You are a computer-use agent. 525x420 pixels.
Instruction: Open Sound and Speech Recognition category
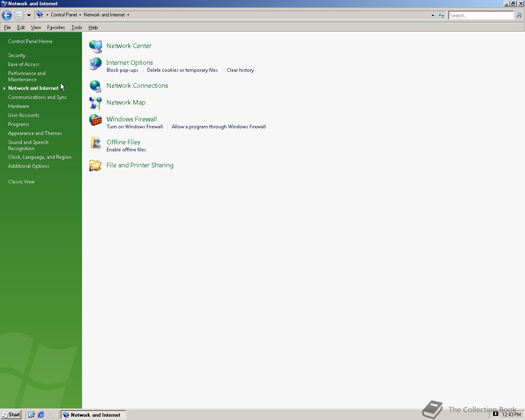pyautogui.click(x=28, y=145)
